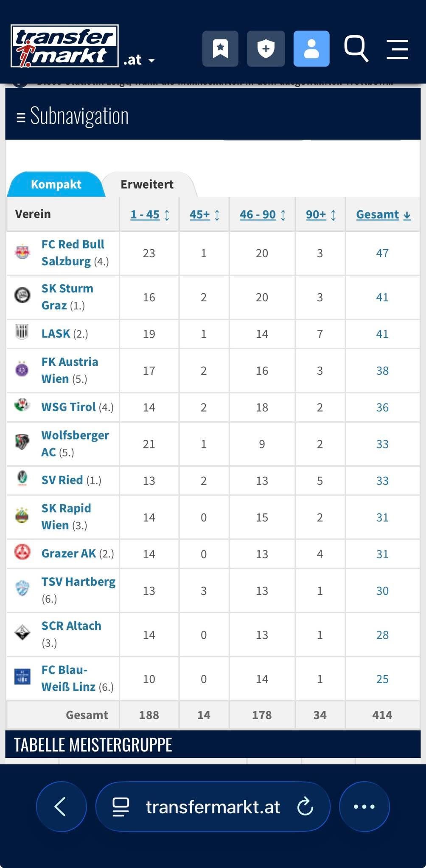Expand the Subnavigation menu
426x868 pixels.
coord(72,116)
